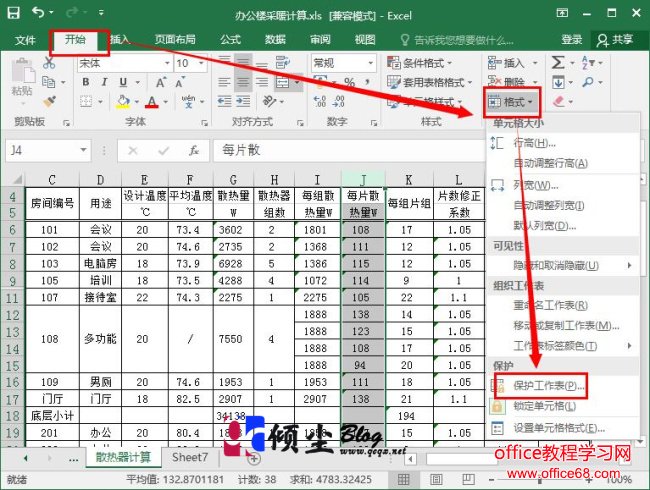650x490 pixels.
Task: Toggle Italic formatting
Action: (x=104, y=82)
